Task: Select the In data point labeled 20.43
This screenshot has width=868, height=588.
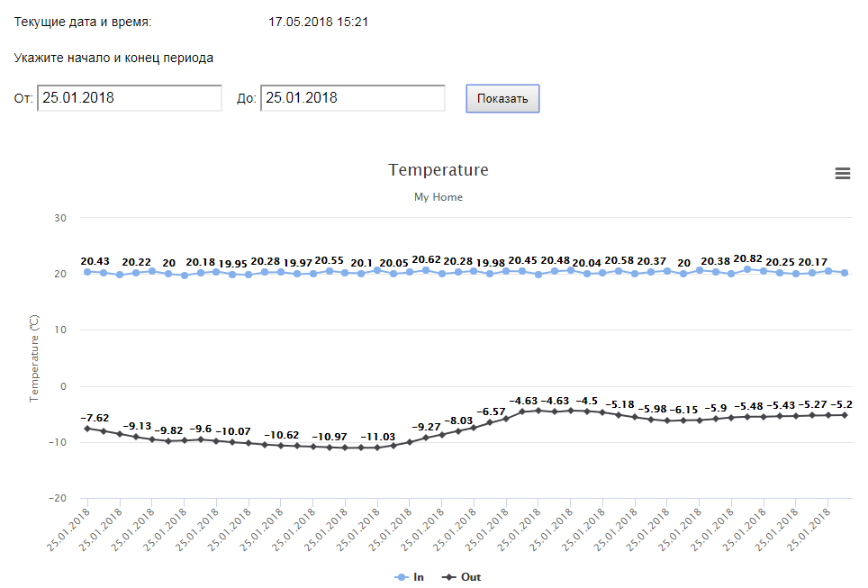Action: tap(87, 271)
